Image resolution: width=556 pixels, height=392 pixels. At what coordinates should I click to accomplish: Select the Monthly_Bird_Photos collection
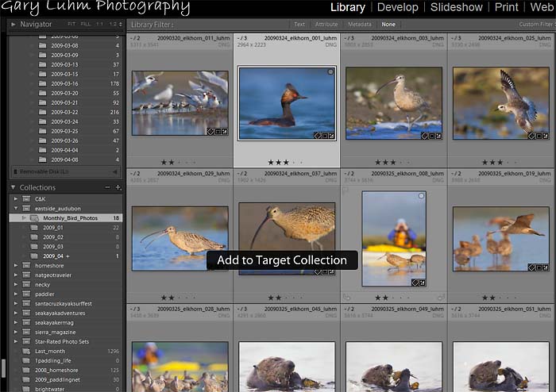pos(66,218)
